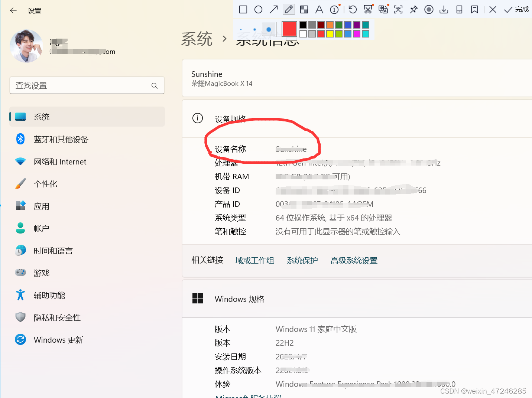Undo the last annotation
532x398 pixels.
pyautogui.click(x=352, y=9)
